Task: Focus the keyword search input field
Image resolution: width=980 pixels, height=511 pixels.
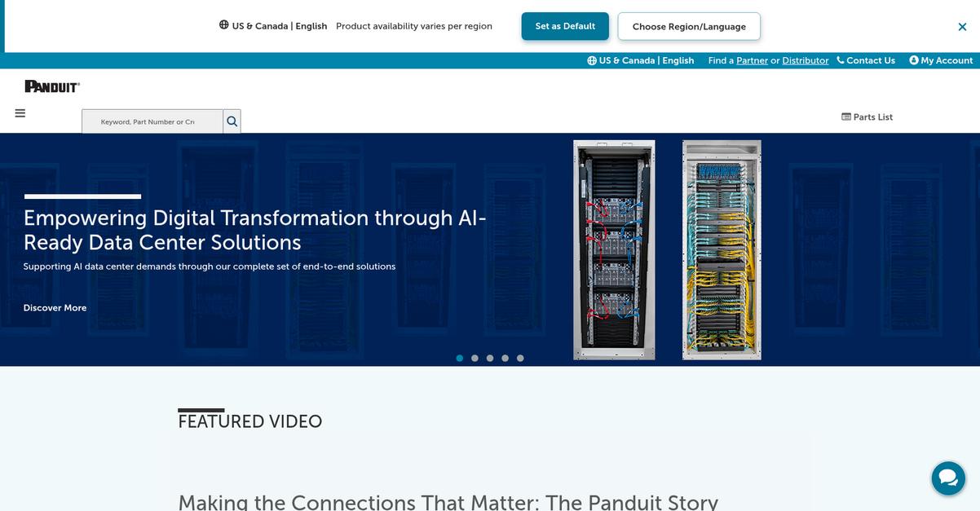Action: [x=152, y=121]
